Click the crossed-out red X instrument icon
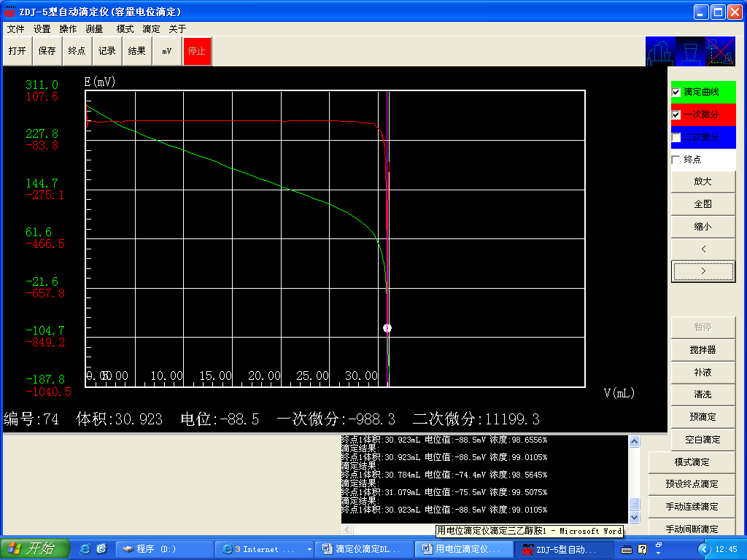The height and width of the screenshot is (560, 747). coord(720,52)
